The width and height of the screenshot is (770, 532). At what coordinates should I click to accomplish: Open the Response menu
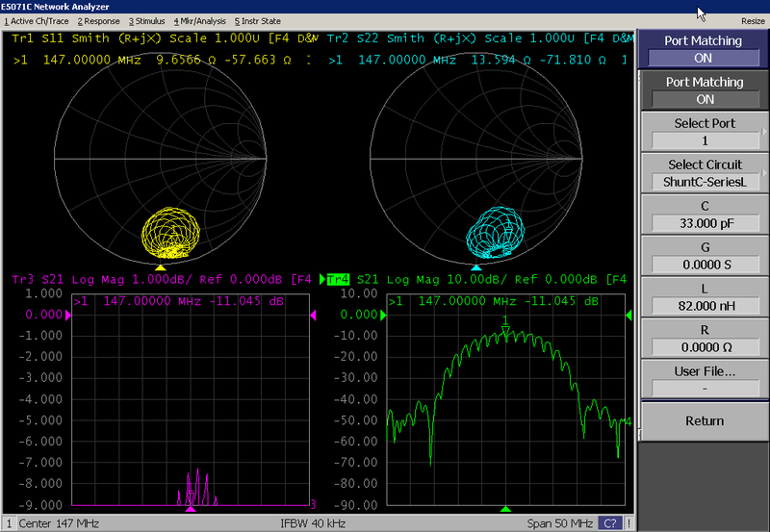(99, 20)
